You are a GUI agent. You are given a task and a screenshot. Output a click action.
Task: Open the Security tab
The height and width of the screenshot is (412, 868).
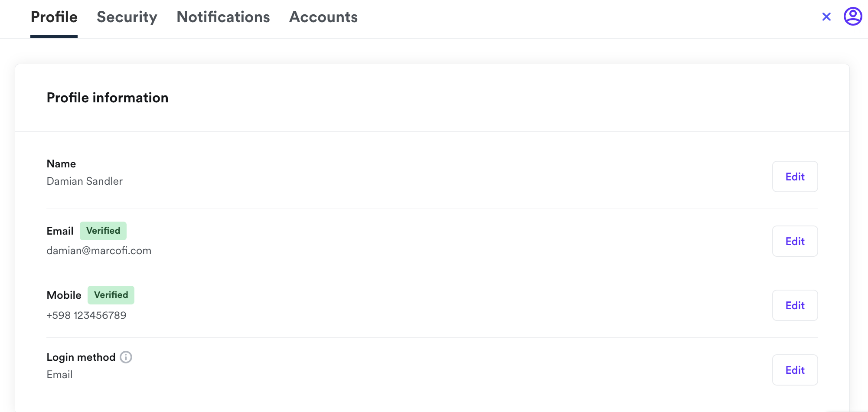pyautogui.click(x=127, y=17)
